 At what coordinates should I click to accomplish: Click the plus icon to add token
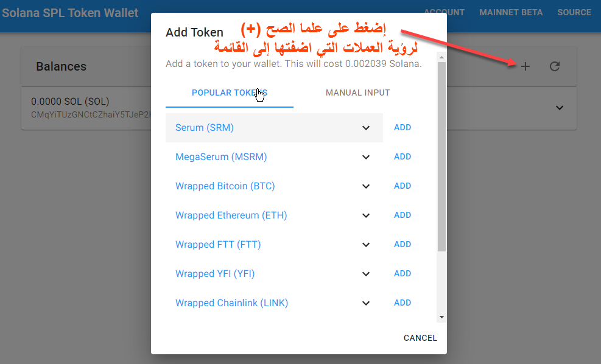(525, 67)
